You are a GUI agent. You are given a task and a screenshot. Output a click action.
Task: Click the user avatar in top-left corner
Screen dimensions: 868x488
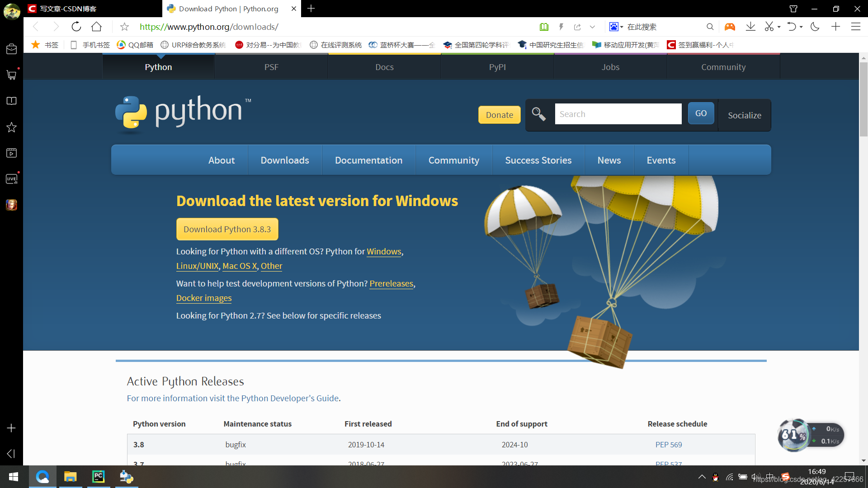[12, 11]
